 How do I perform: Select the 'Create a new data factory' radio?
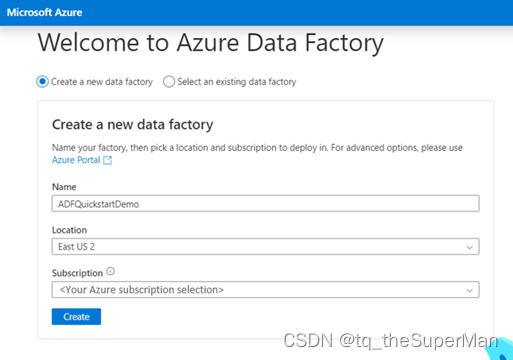pyautogui.click(x=42, y=82)
